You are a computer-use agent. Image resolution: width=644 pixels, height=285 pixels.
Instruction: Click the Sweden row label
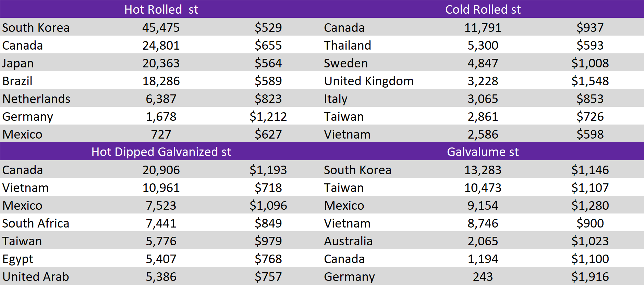point(345,63)
